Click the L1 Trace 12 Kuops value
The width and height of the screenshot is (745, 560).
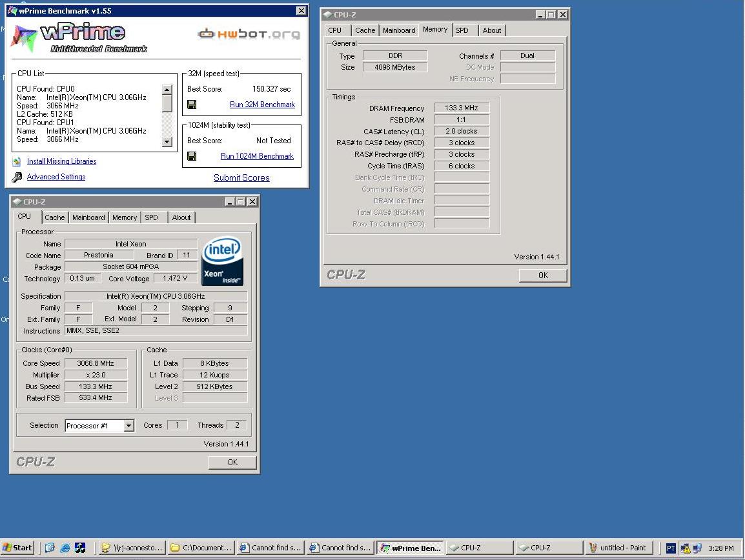point(215,375)
